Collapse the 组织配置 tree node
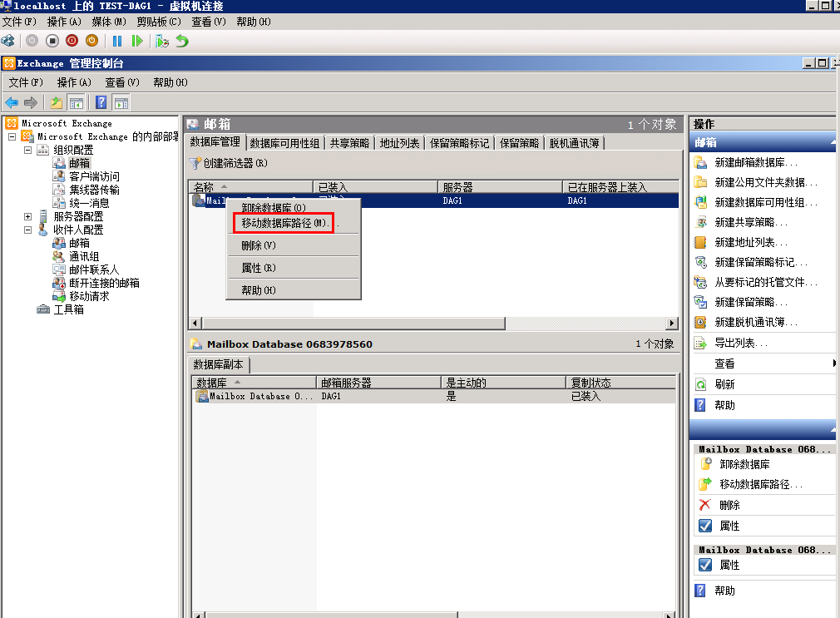The image size is (840, 618). (27, 150)
